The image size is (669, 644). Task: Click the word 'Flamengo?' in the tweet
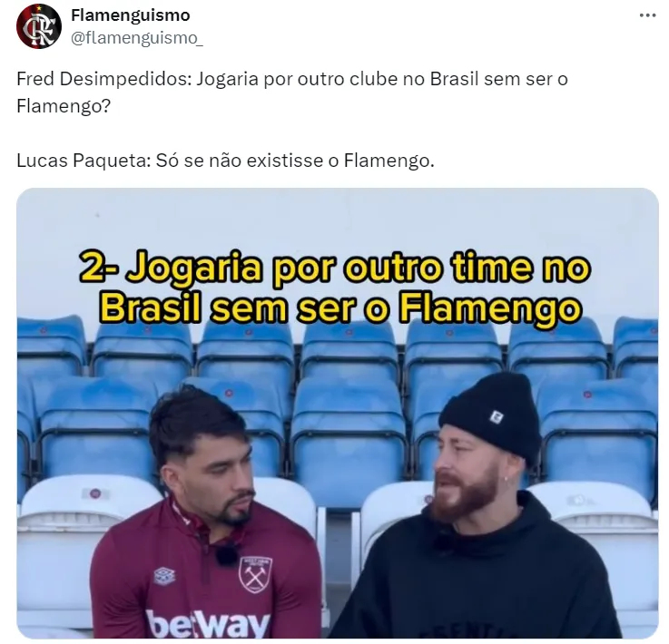pyautogui.click(x=64, y=106)
